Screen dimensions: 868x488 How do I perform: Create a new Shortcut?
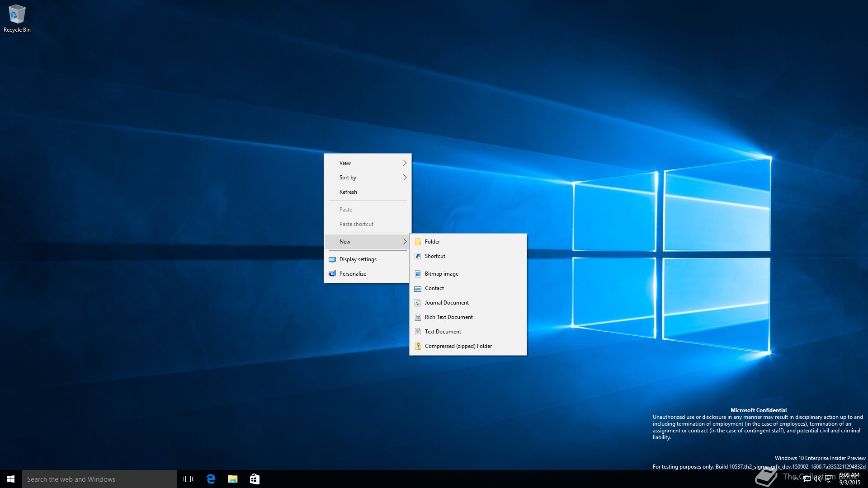click(468, 256)
